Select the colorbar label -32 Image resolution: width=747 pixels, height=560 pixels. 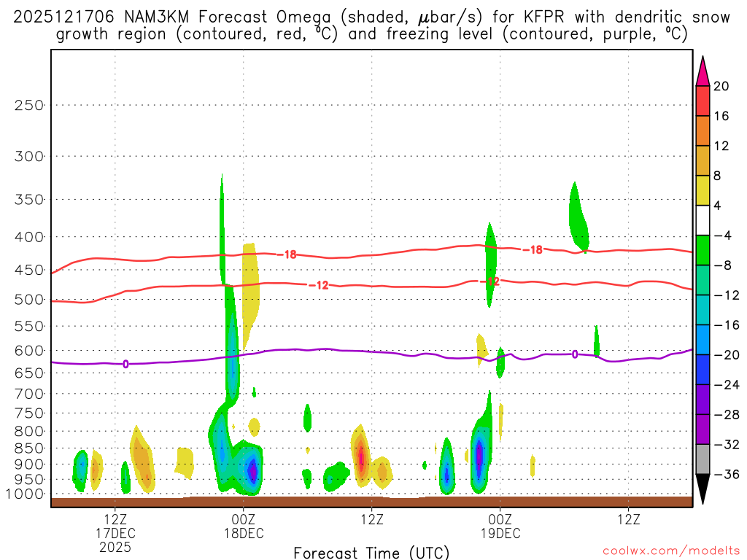[x=727, y=444]
